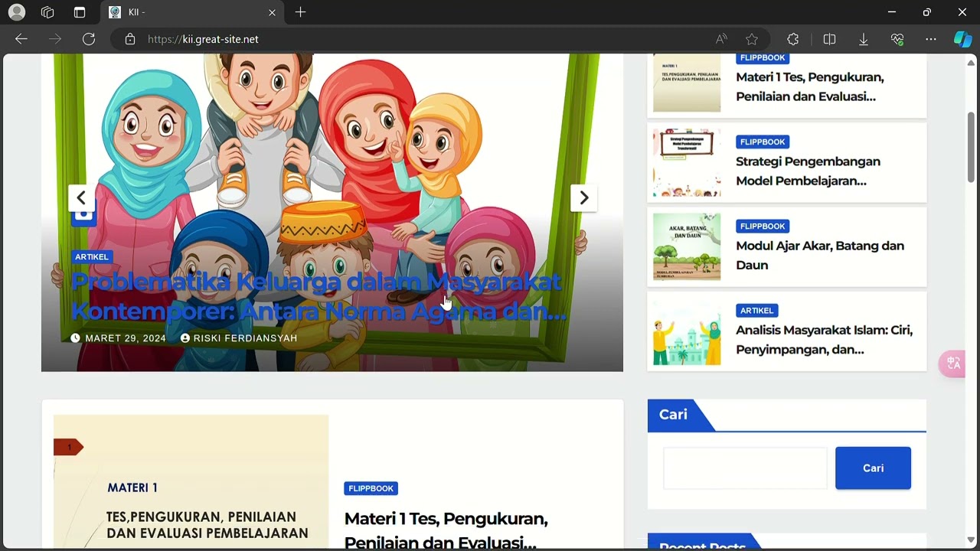Open Problematika Keluarga dalam Masyarakat article headline
The image size is (980, 551).
tap(318, 296)
